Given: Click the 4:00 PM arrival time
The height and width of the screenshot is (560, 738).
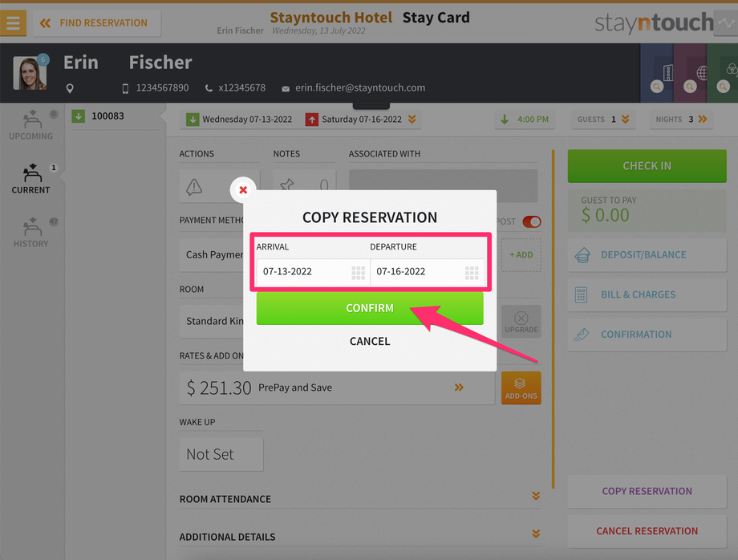Looking at the screenshot, I should tap(525, 120).
